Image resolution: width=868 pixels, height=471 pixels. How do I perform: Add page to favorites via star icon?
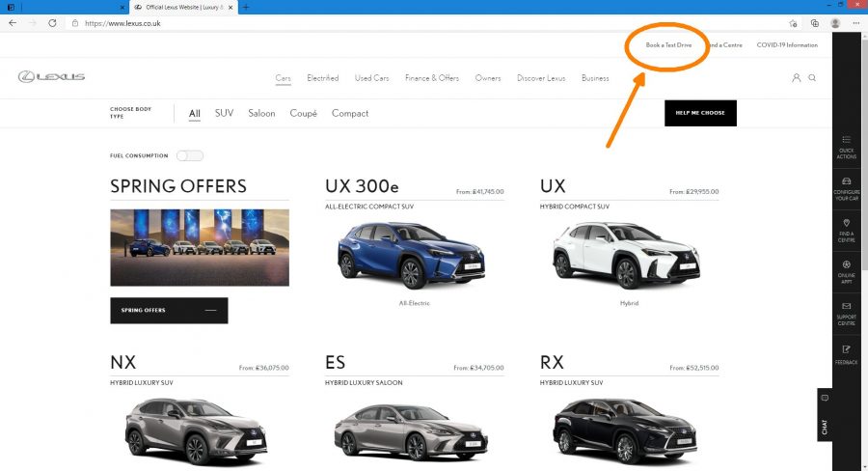click(x=794, y=23)
